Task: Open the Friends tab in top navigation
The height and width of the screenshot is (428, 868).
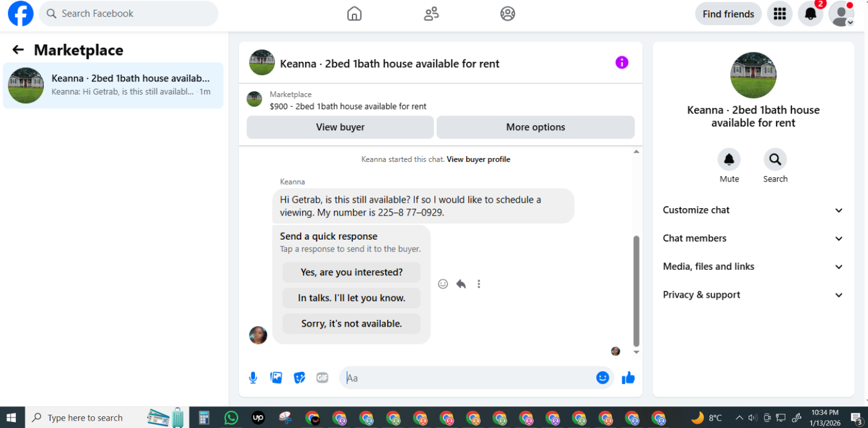Action: 431,14
